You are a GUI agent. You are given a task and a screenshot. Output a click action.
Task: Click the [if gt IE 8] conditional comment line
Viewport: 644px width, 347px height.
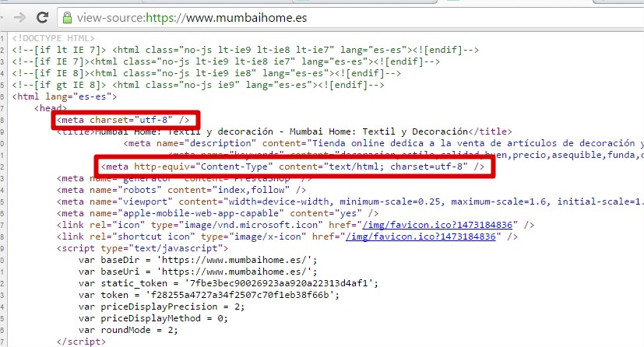click(198, 86)
